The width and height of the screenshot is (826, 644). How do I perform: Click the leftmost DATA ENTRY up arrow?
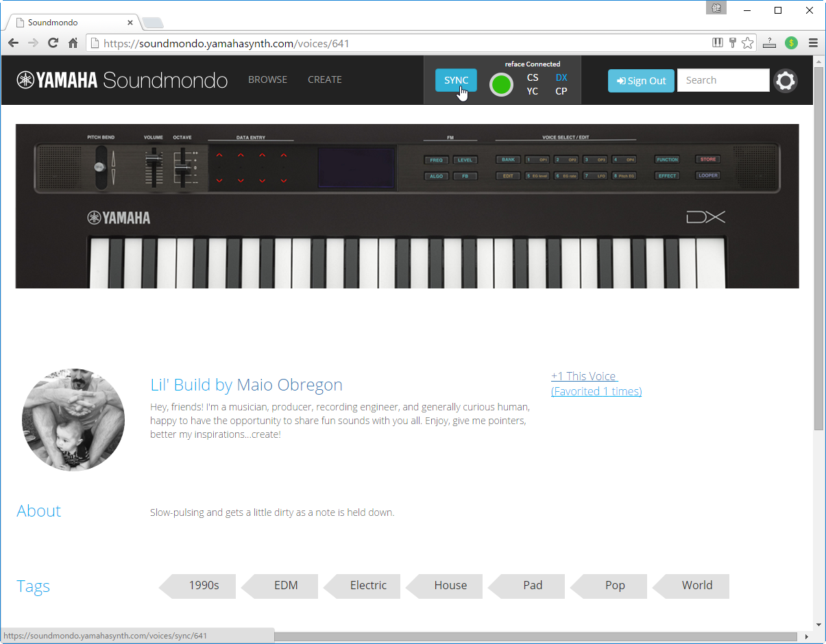pyautogui.click(x=219, y=156)
